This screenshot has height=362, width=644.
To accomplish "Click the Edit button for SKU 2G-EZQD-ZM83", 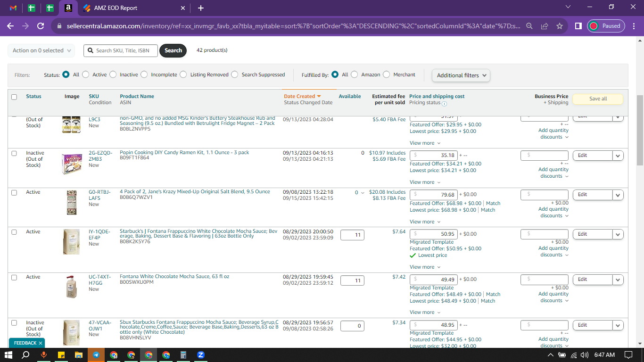I will tap(593, 155).
